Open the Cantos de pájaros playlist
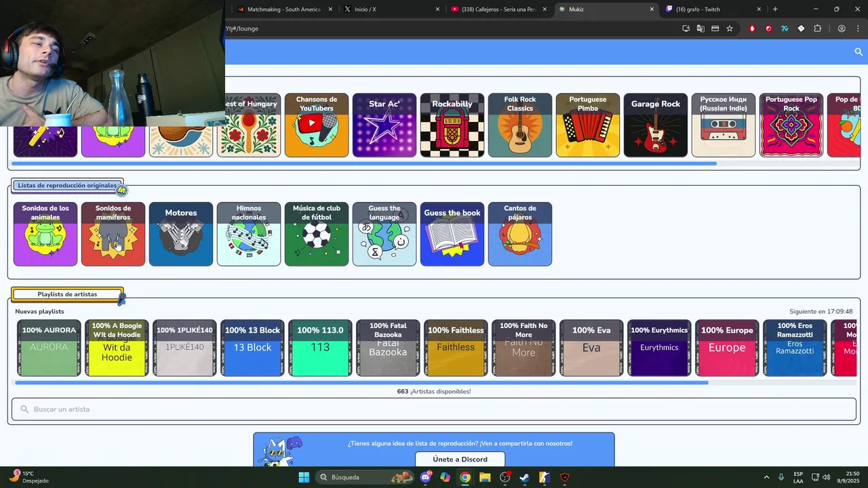The image size is (868, 488). 520,234
